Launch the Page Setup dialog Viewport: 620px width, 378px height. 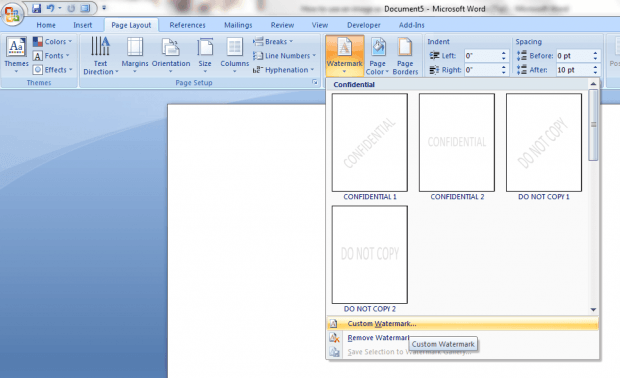[315, 82]
